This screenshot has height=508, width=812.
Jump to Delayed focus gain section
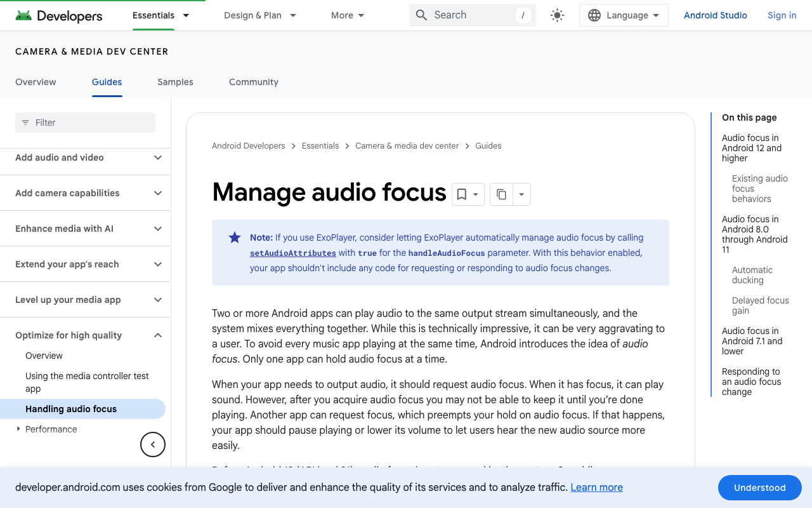(x=761, y=305)
